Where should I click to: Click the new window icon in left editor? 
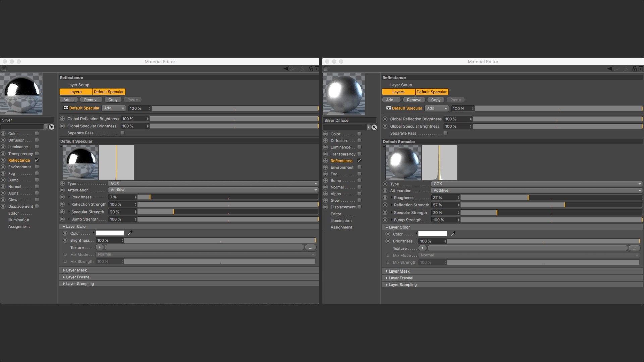(316, 69)
